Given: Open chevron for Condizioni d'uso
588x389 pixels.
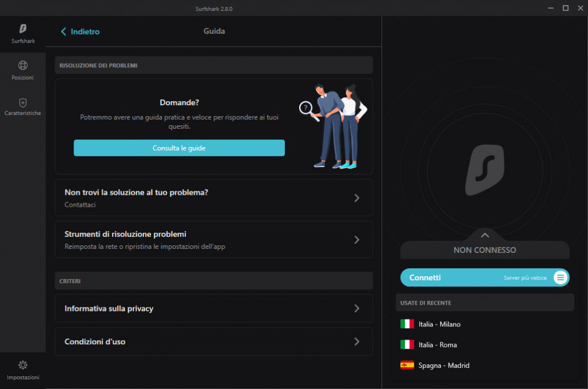Looking at the screenshot, I should tap(357, 342).
